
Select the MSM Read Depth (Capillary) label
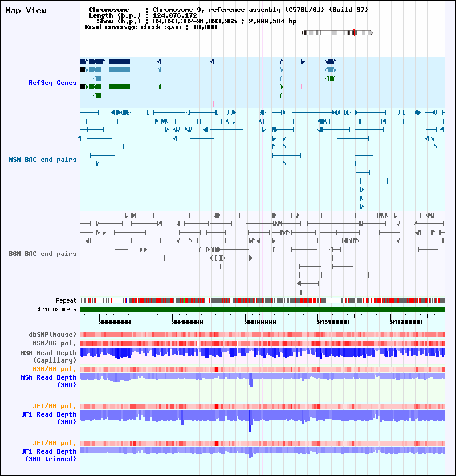[48, 356]
